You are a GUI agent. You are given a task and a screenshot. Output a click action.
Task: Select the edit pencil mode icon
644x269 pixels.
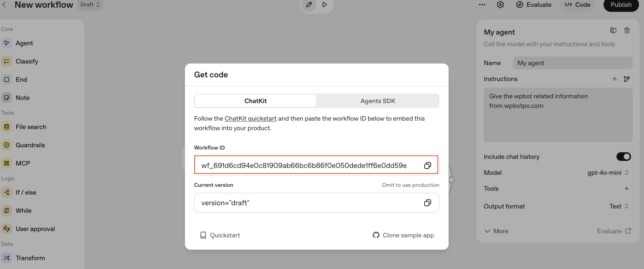pyautogui.click(x=309, y=5)
